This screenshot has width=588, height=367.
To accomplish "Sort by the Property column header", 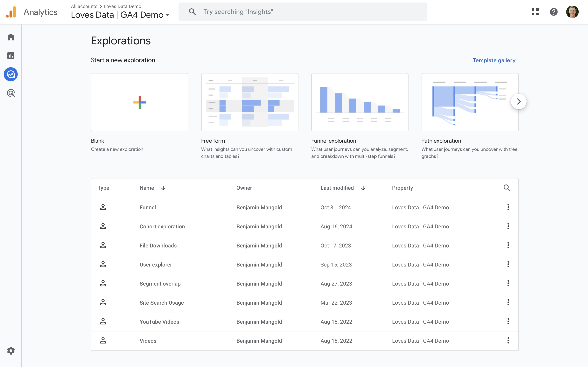I will [402, 188].
